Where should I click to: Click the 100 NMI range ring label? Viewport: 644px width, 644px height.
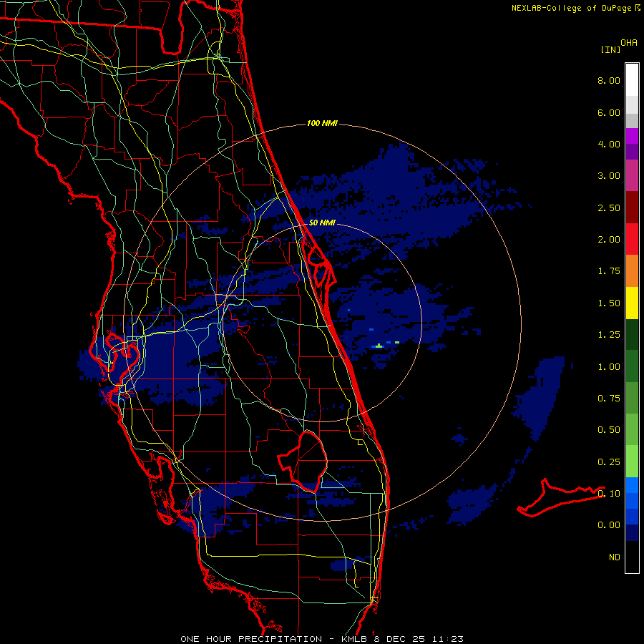click(322, 123)
